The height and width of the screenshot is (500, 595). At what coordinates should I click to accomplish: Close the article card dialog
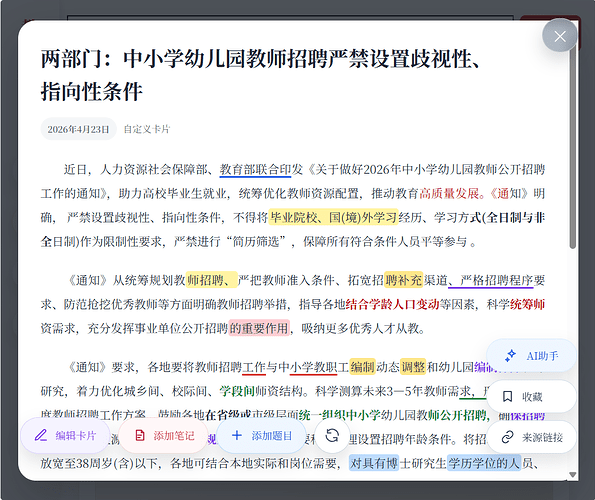tap(560, 36)
